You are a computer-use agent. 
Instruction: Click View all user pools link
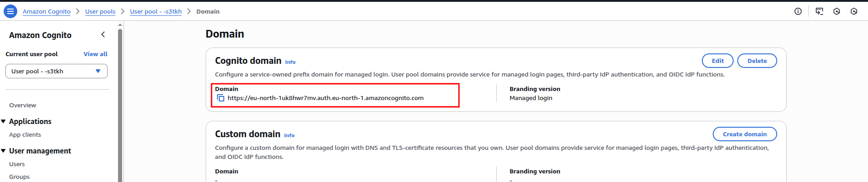95,54
